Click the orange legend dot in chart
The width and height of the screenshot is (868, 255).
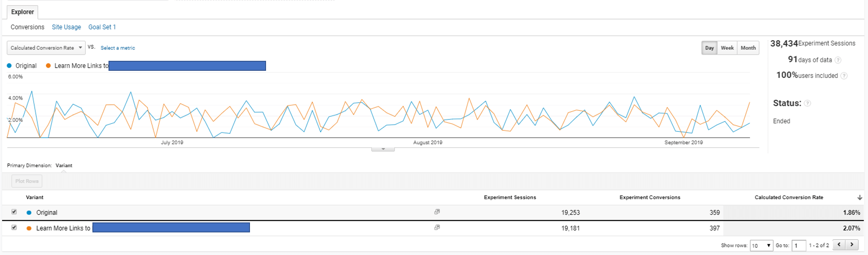click(x=48, y=66)
